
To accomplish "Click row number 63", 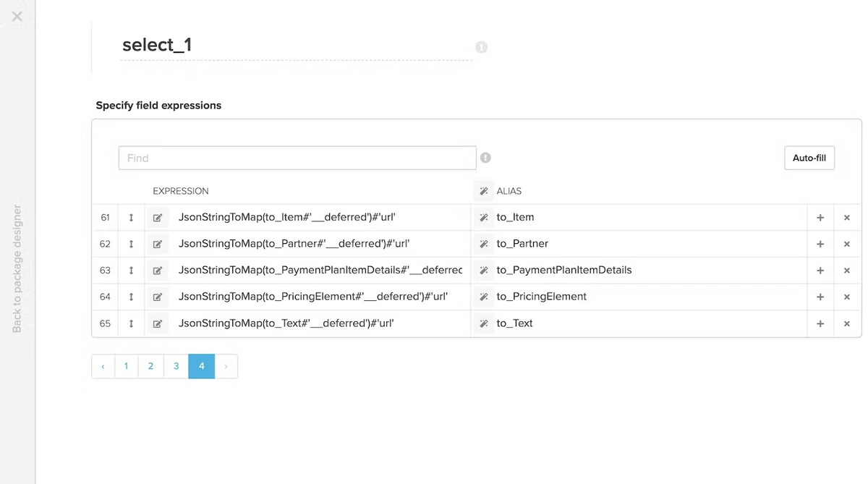I will click(105, 271).
